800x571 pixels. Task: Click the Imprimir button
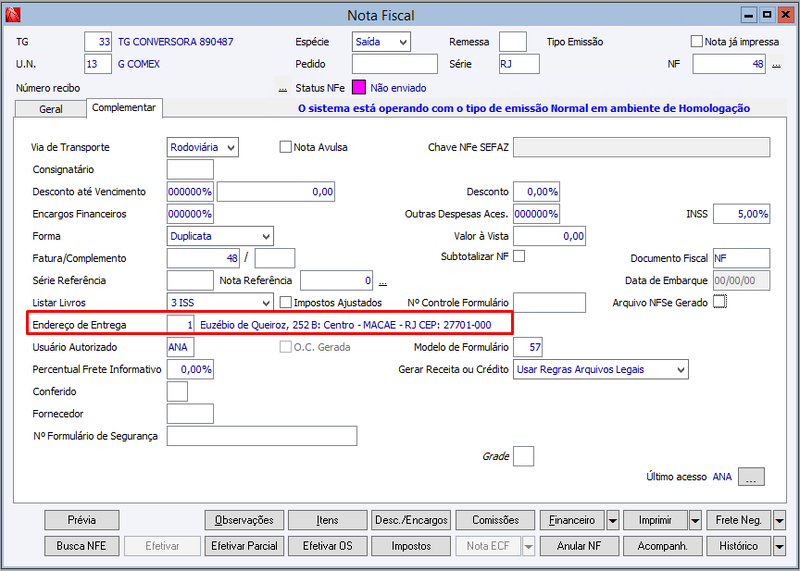pos(655,520)
